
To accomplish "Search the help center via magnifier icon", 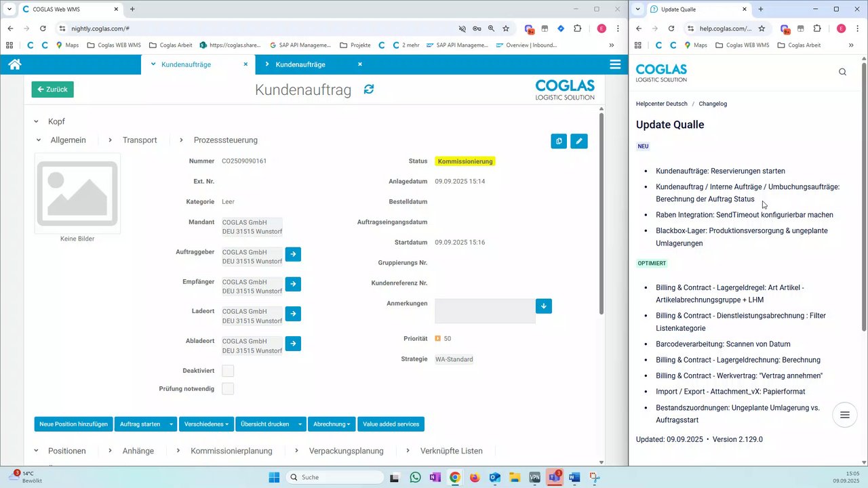I will (x=842, y=72).
